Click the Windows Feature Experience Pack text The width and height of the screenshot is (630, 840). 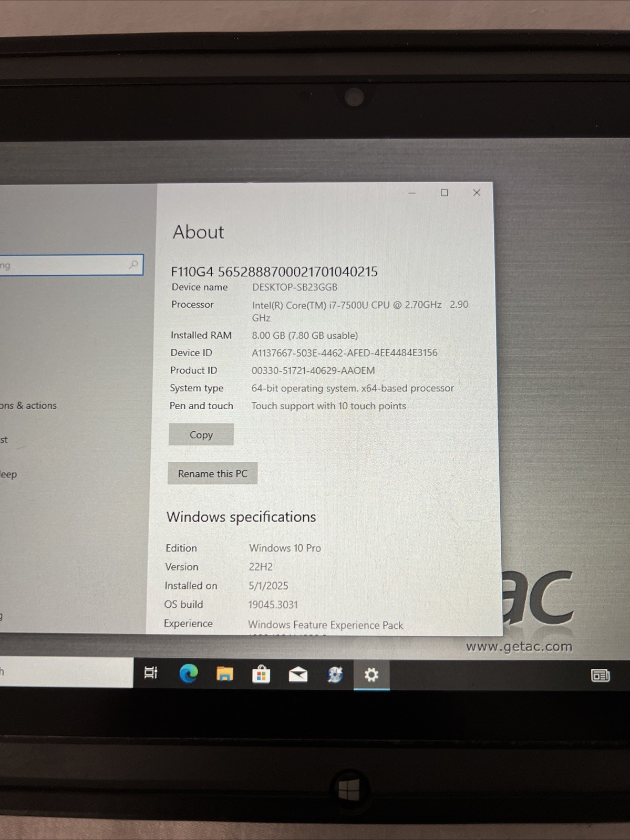click(326, 625)
